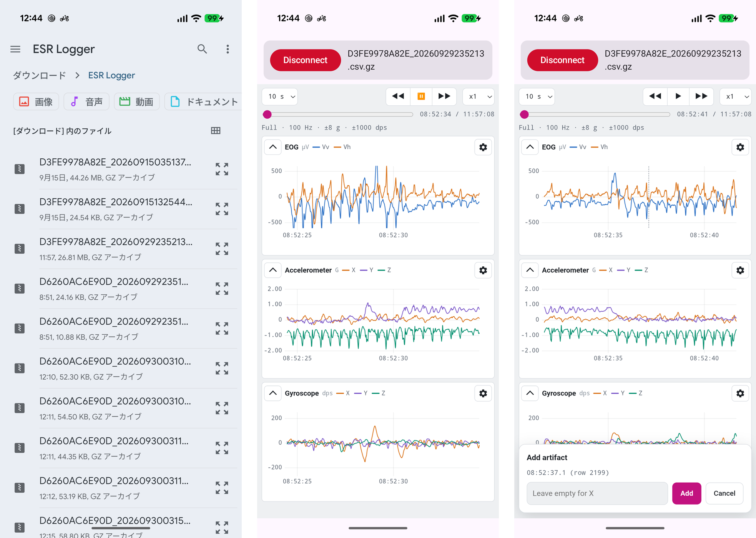
Task: Click the timeline slider thumb in middle screen
Action: 267,114
